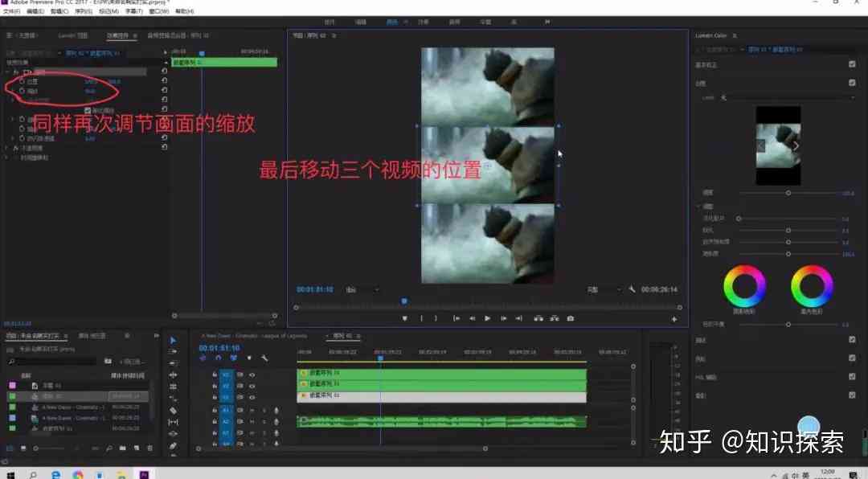Delete selected item in Project panel
Image resolution: width=868 pixels, height=479 pixels.
[150, 448]
